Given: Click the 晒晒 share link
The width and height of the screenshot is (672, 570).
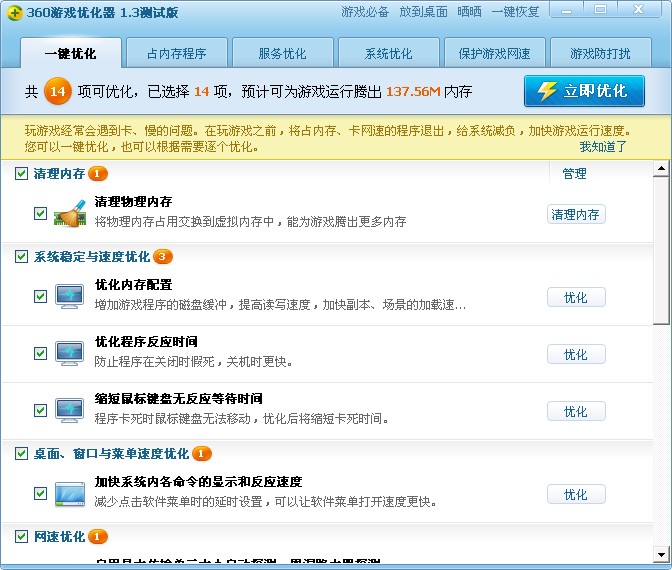Looking at the screenshot, I should coord(469,12).
